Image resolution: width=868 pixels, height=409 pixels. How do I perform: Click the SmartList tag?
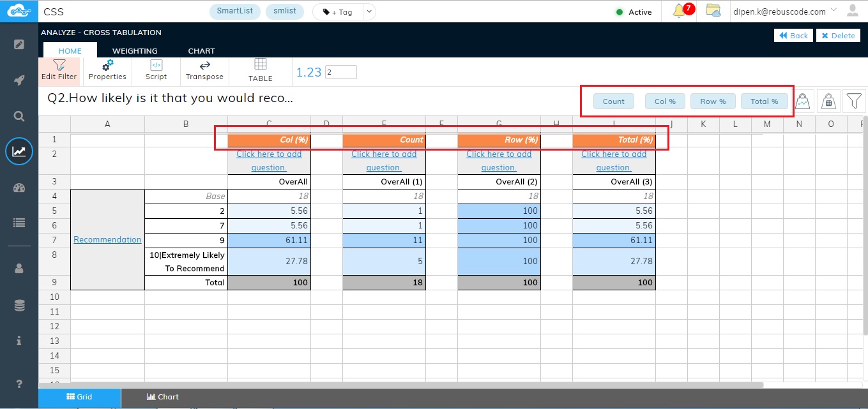pos(234,11)
